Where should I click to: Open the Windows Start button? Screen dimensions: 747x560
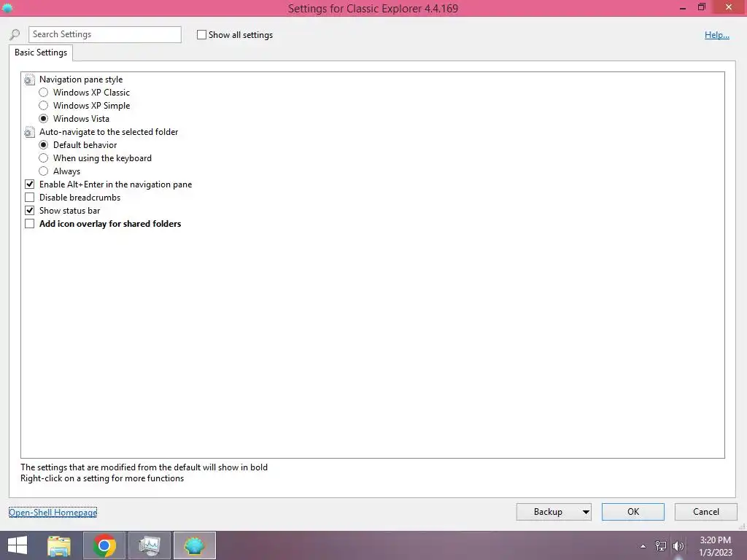(x=18, y=545)
